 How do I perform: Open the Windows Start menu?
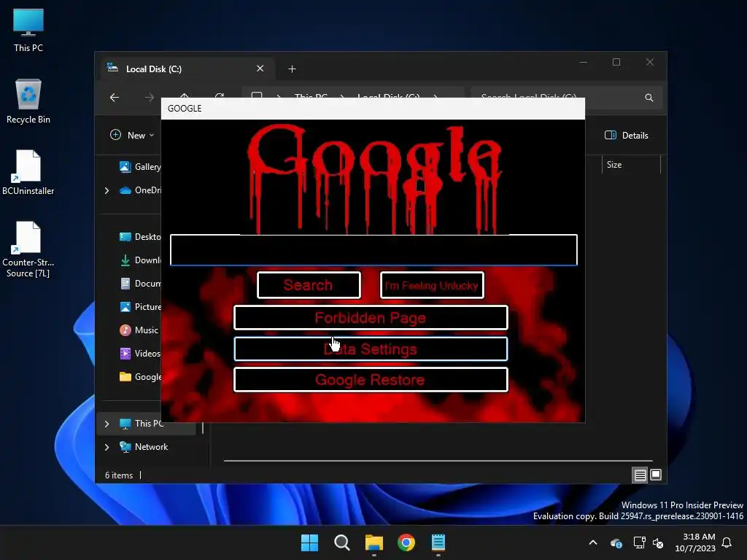point(309,542)
